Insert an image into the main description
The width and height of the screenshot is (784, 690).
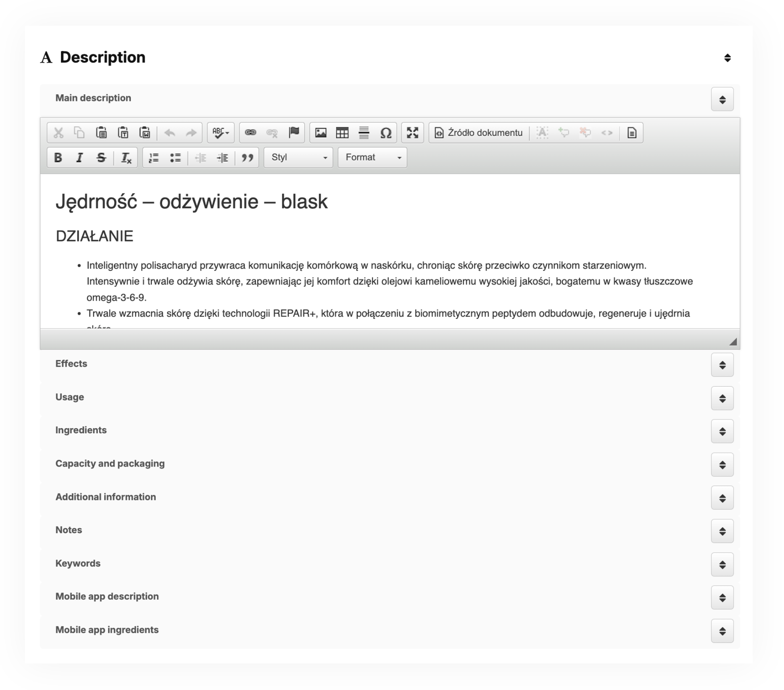[x=321, y=133]
